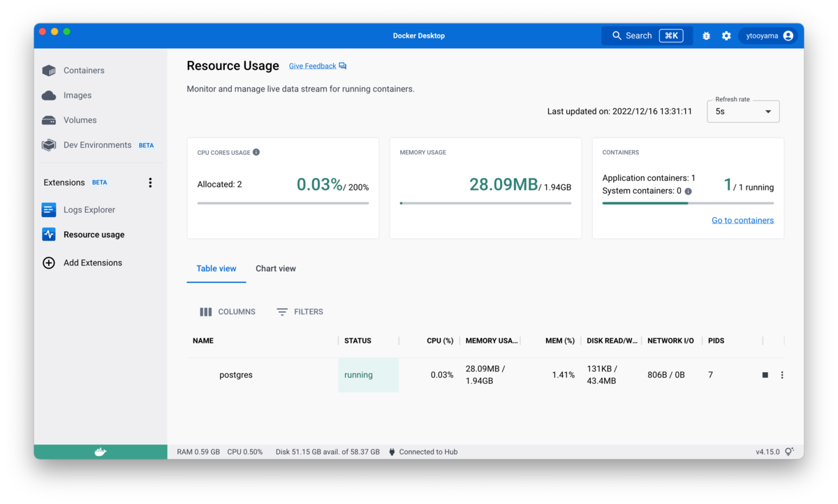This screenshot has width=838, height=504.
Task: Sort by the CPU (%) column header
Action: pyautogui.click(x=440, y=341)
